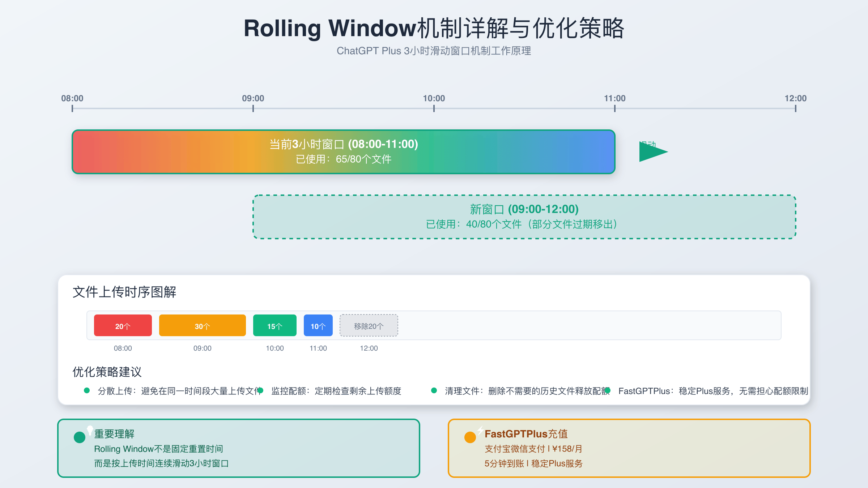Click the 10:00 marker on top timeline
The height and width of the screenshot is (488, 868).
434,98
